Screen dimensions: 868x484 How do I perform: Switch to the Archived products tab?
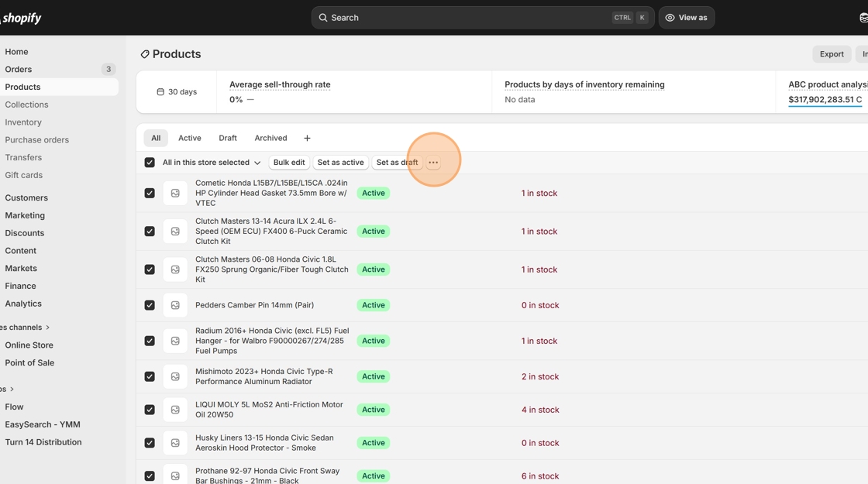(x=270, y=139)
